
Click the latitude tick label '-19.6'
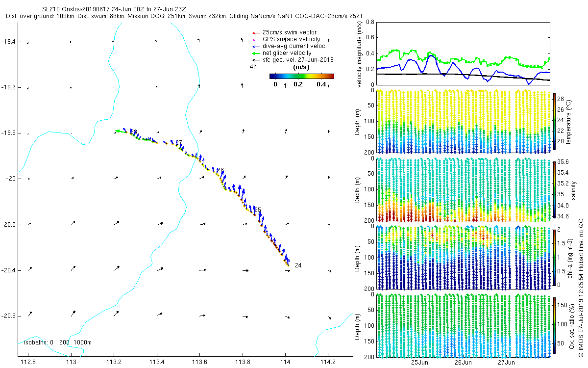(x=8, y=87)
